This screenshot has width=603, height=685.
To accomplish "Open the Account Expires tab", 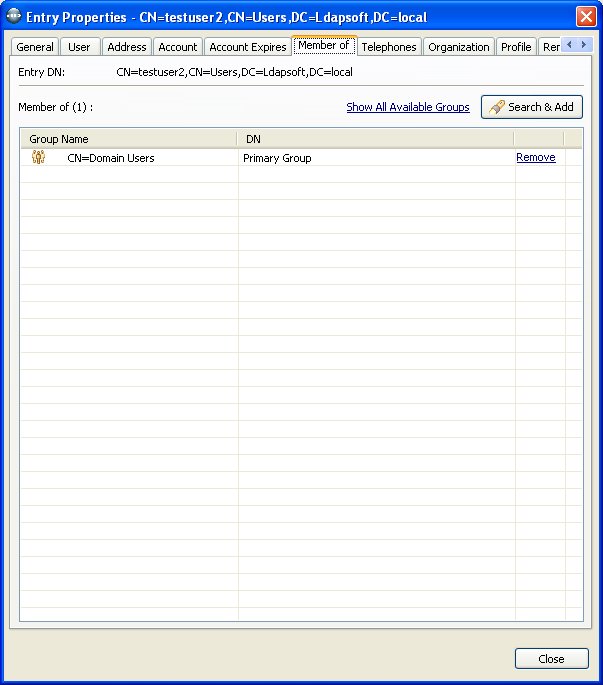I will pyautogui.click(x=248, y=47).
